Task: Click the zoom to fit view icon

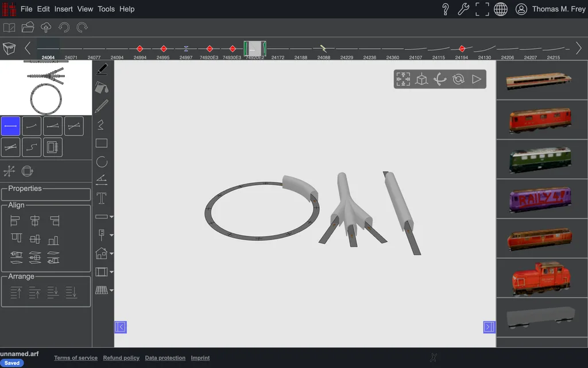Action: click(403, 79)
